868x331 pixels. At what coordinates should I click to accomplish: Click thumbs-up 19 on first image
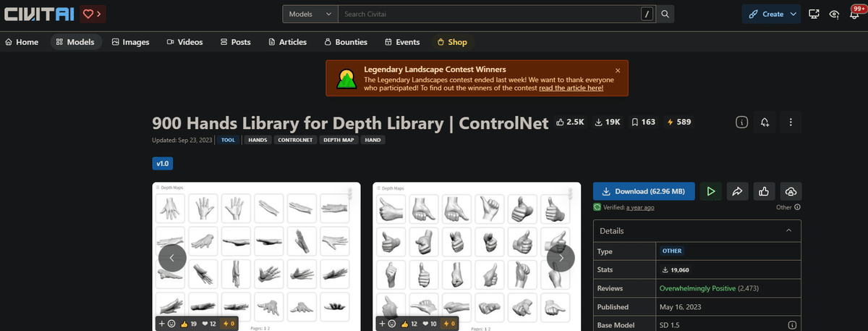[190, 323]
